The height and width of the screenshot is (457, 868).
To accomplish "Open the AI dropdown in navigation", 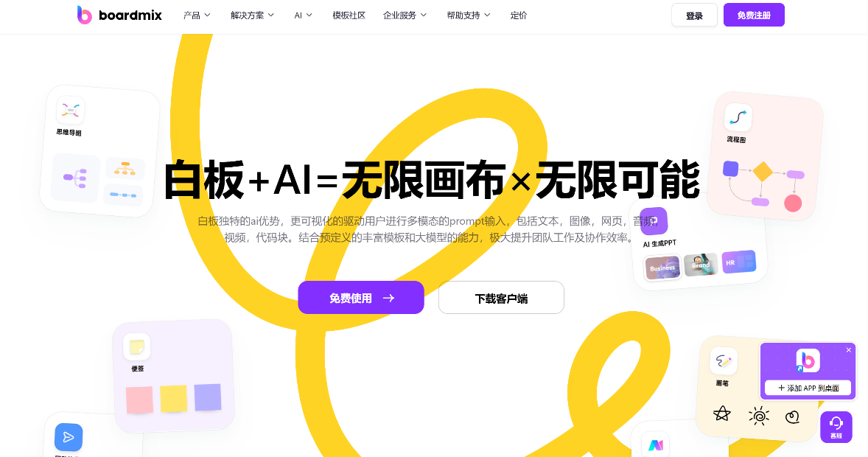I will coord(304,15).
